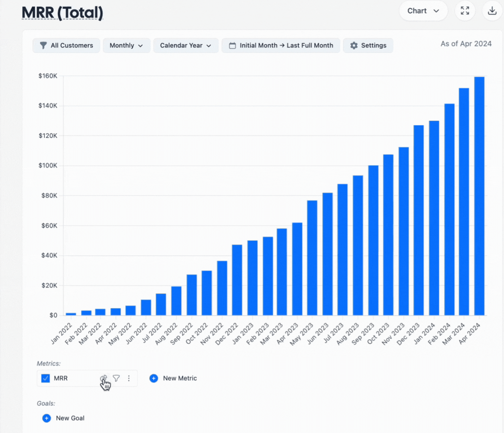The width and height of the screenshot is (504, 433).
Task: Click the funnel filter icon on MRR metric
Action: point(116,378)
